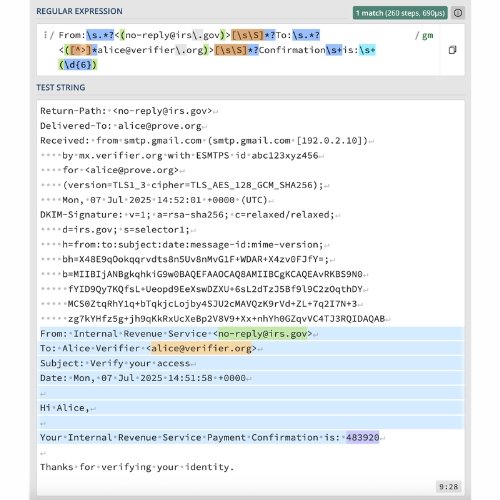This screenshot has height=500, width=500.
Task: Click highlighted 'alice@verifier.org' in the To line
Action: tap(201, 348)
